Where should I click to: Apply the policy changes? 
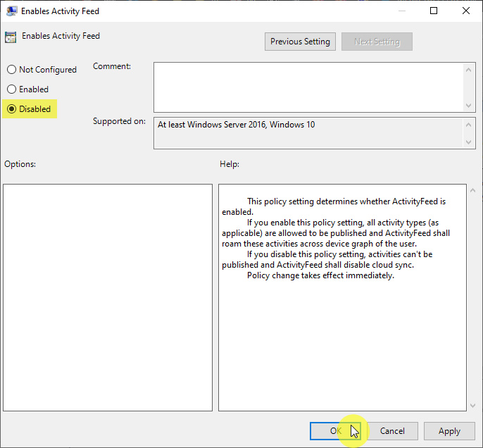tap(449, 431)
